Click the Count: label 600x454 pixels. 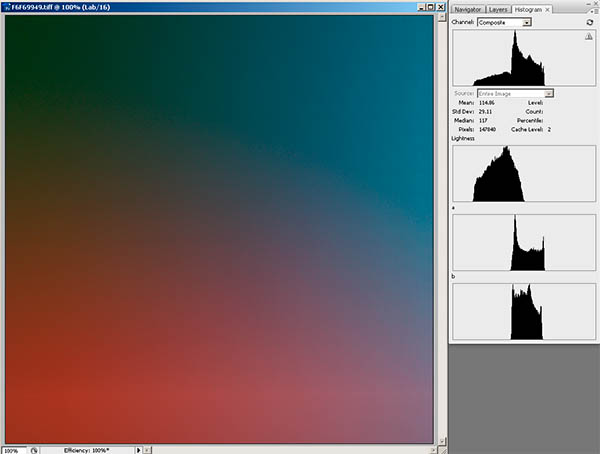tap(535, 111)
